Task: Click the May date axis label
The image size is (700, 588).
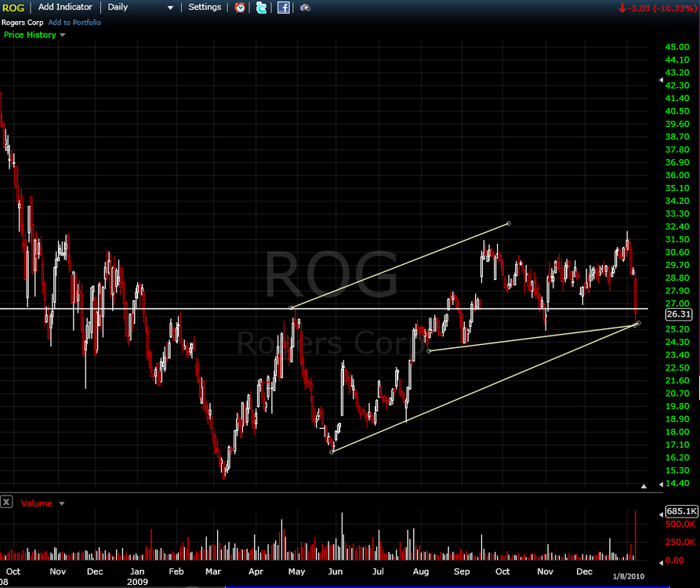Action: 296,572
